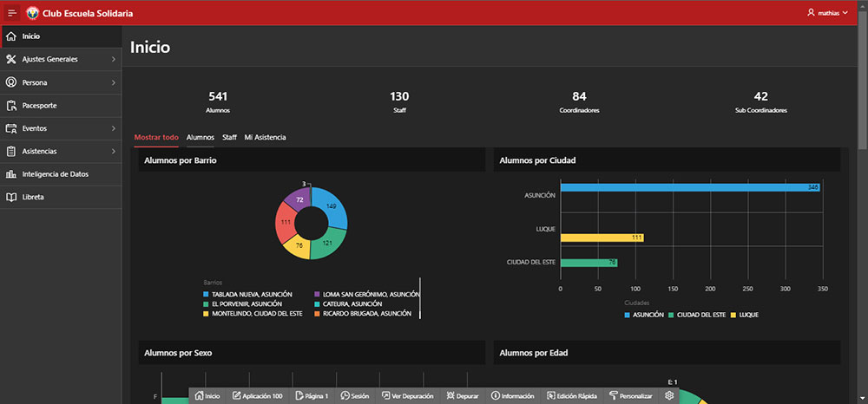Open Libreta from the sidebar
This screenshot has width=868, height=404.
61,198
